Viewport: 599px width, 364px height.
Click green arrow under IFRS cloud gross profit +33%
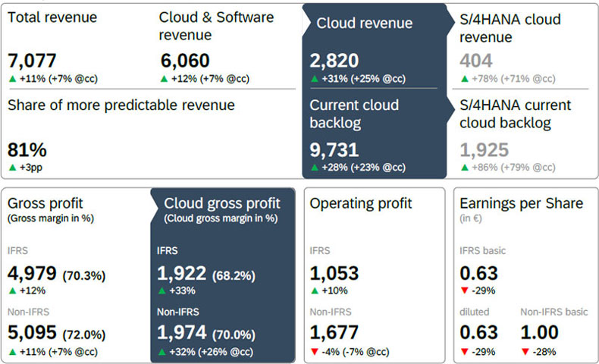coord(162,290)
